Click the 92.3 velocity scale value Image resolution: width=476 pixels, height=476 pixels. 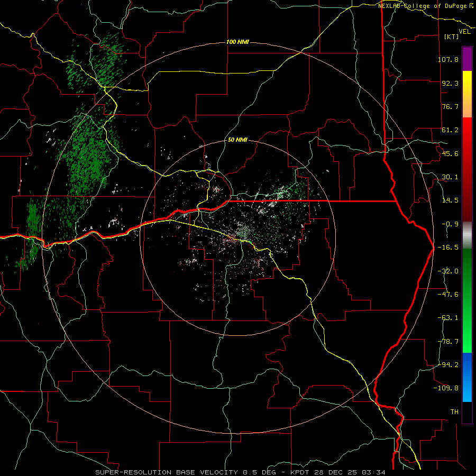pyautogui.click(x=450, y=83)
